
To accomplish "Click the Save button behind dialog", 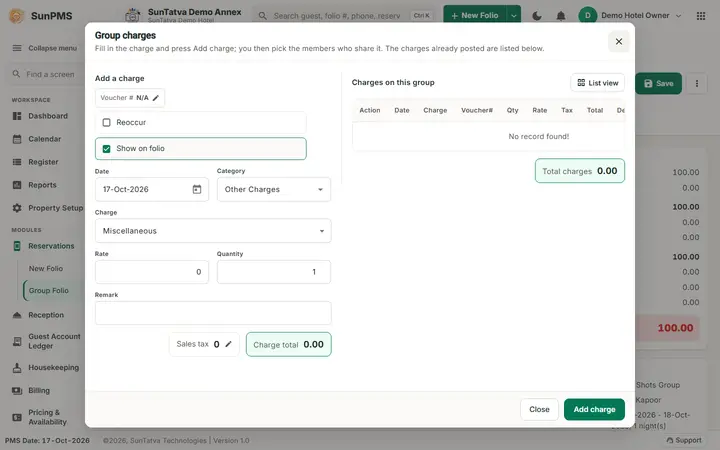I will point(658,83).
